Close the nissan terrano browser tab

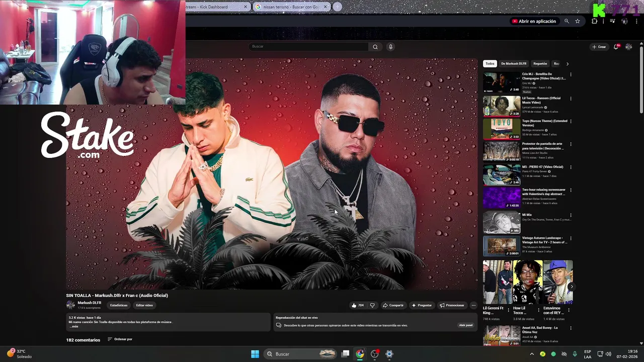tap(326, 7)
